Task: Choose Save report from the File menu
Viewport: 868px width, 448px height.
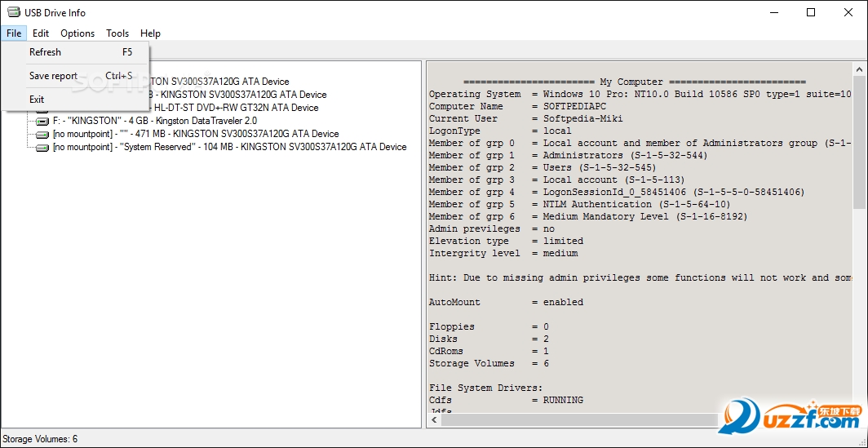Action: click(53, 76)
